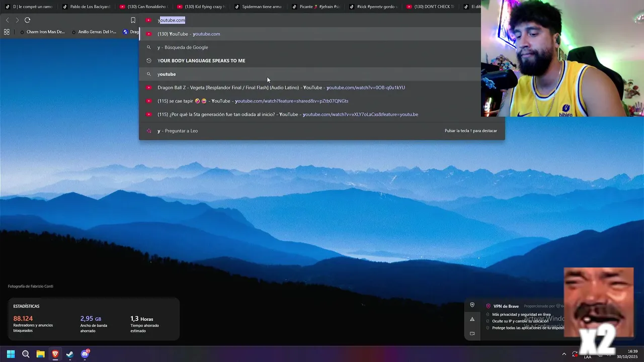Click the sync tray icon with red dot
Viewport: 644px width, 362px height.
click(x=575, y=354)
